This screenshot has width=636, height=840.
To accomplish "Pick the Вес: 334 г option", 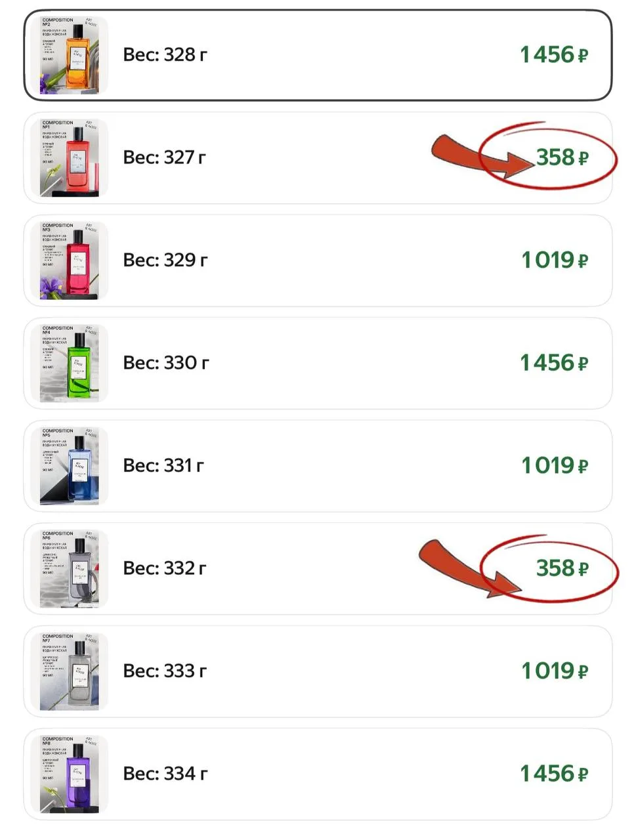I will coord(165,774).
